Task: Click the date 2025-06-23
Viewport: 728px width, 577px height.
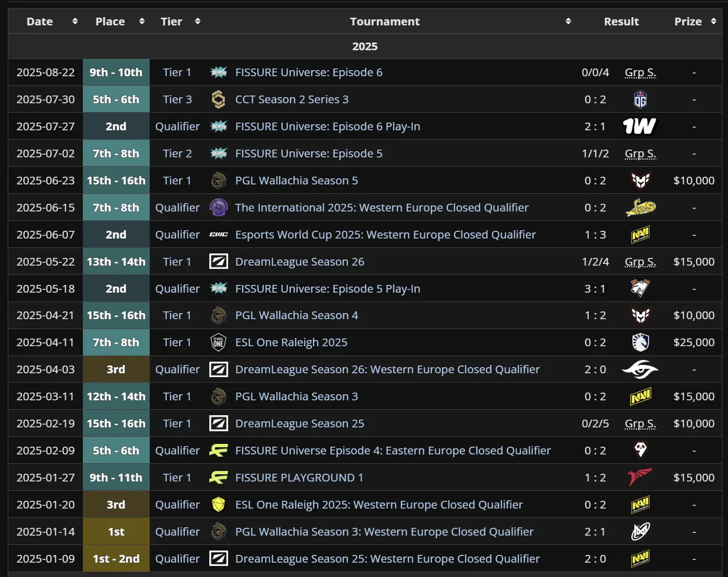Action: pos(45,181)
